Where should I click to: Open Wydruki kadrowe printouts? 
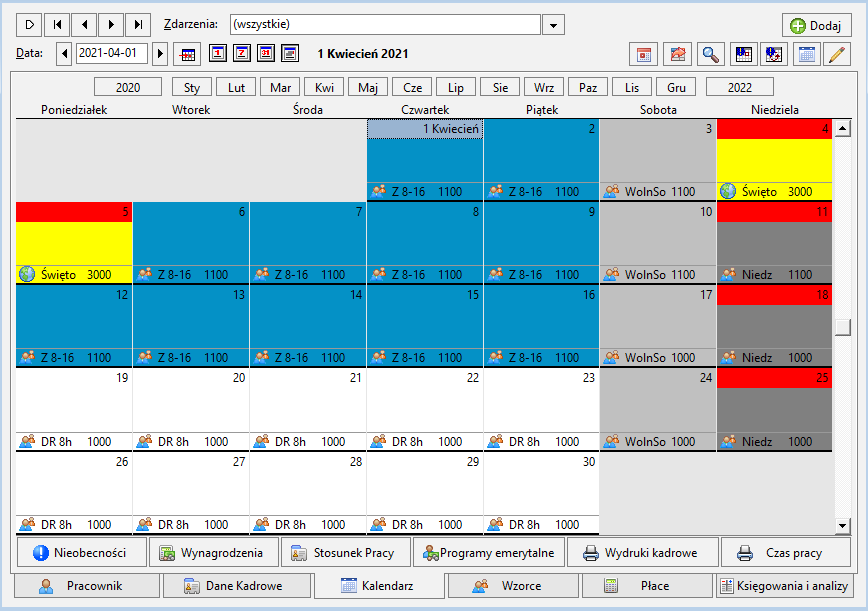[642, 553]
